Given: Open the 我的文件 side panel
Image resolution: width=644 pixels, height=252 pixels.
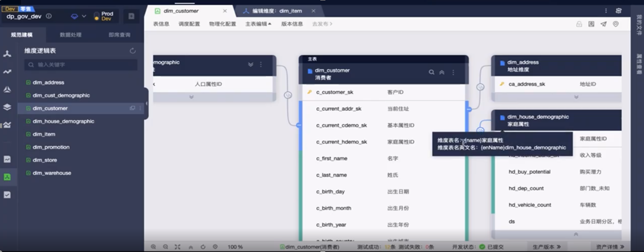Looking at the screenshot, I should [x=639, y=25].
